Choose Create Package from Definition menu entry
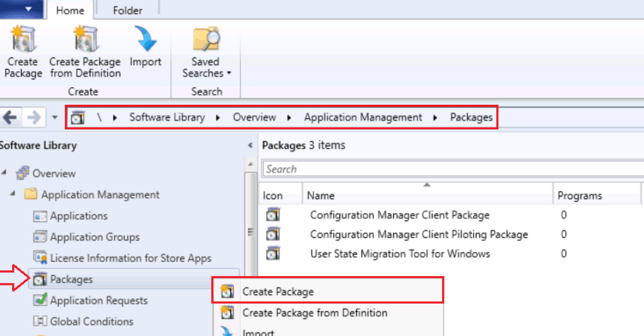Image resolution: width=644 pixels, height=336 pixels. point(328,313)
